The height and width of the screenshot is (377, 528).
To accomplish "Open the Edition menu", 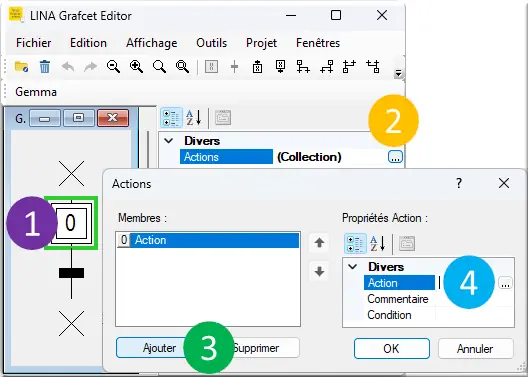I will click(x=88, y=43).
